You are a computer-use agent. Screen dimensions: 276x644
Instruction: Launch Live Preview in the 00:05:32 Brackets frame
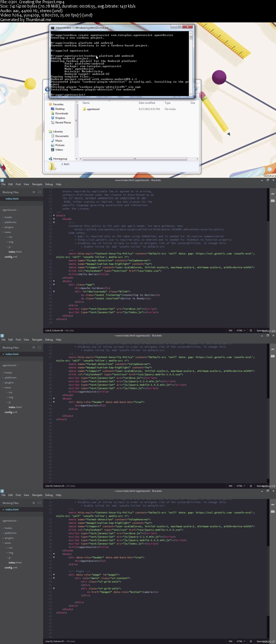273,505
